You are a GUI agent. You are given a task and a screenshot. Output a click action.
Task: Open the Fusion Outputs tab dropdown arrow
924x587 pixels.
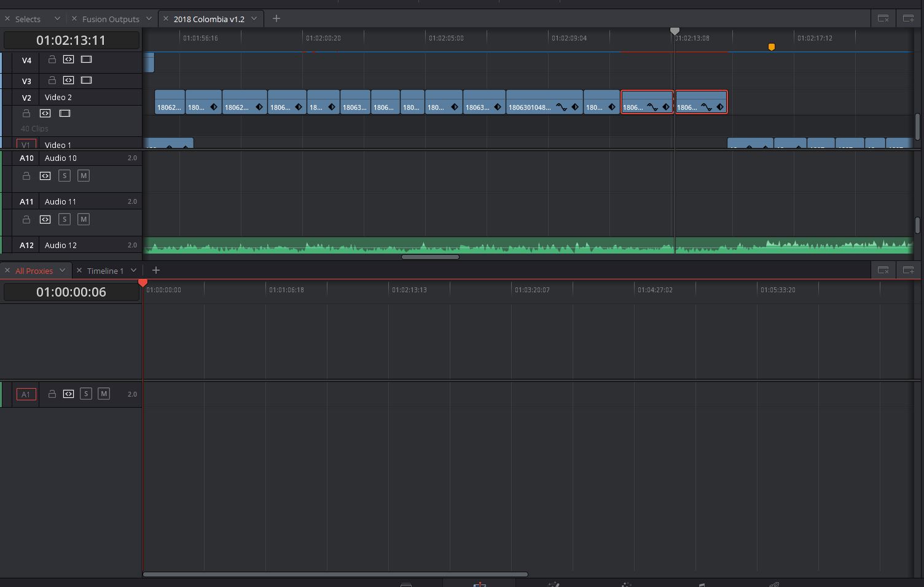click(149, 19)
